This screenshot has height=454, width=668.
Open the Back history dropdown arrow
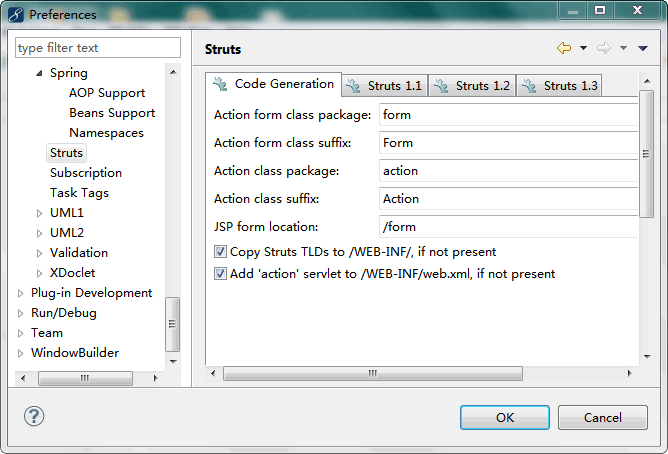(583, 48)
